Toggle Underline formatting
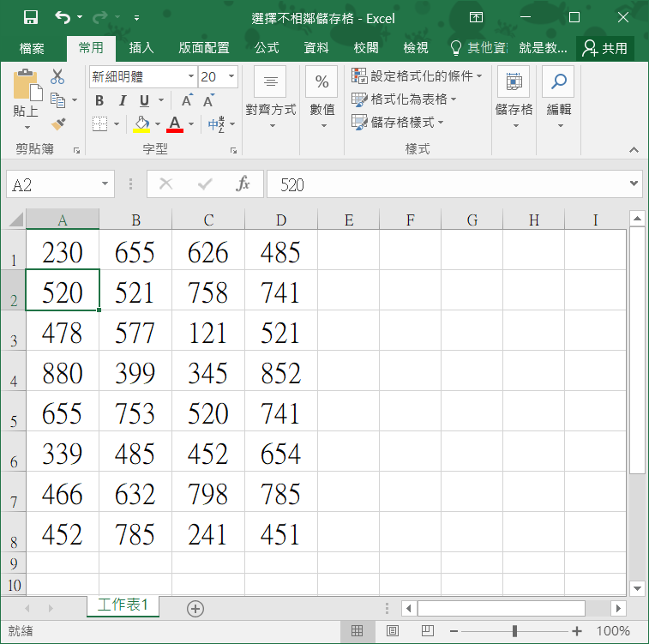649x644 pixels. [x=144, y=100]
